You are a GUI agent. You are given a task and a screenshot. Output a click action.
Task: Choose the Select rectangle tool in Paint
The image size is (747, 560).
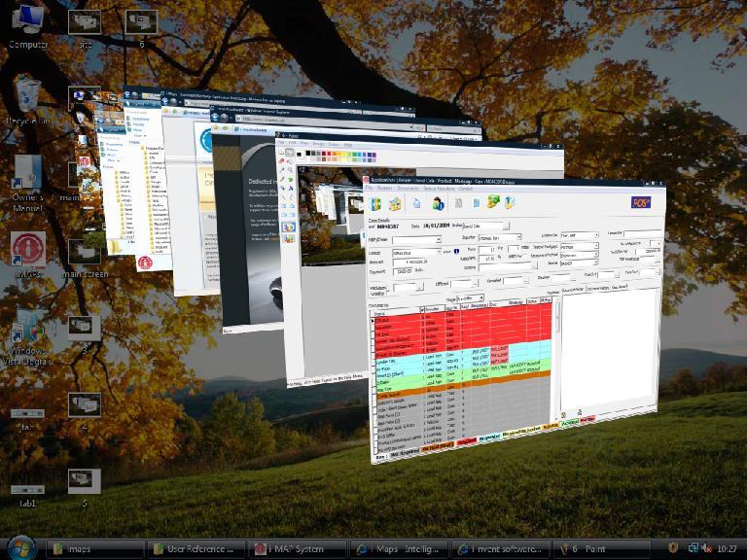pyautogui.click(x=289, y=153)
